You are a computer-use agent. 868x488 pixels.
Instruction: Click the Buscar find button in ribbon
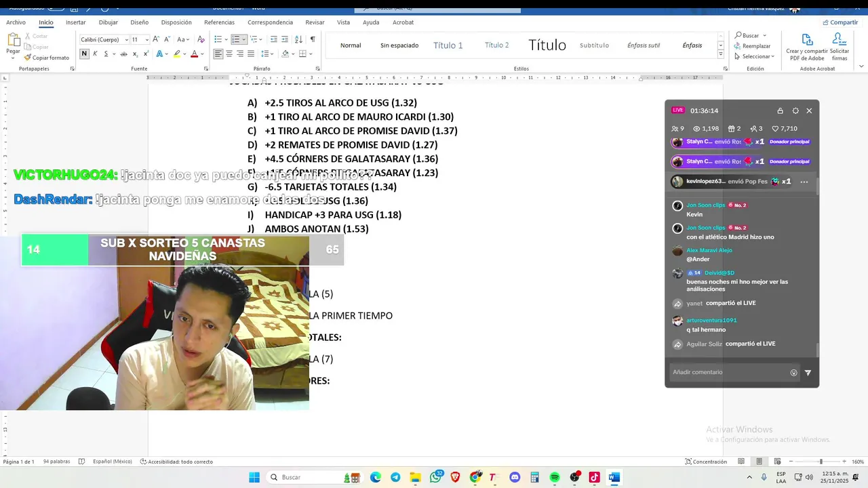tap(747, 35)
